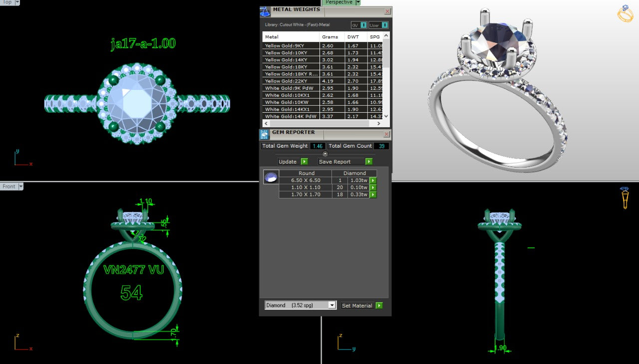Click green arrow for 0.10tw row
This screenshot has width=639, height=364.
[x=373, y=187]
